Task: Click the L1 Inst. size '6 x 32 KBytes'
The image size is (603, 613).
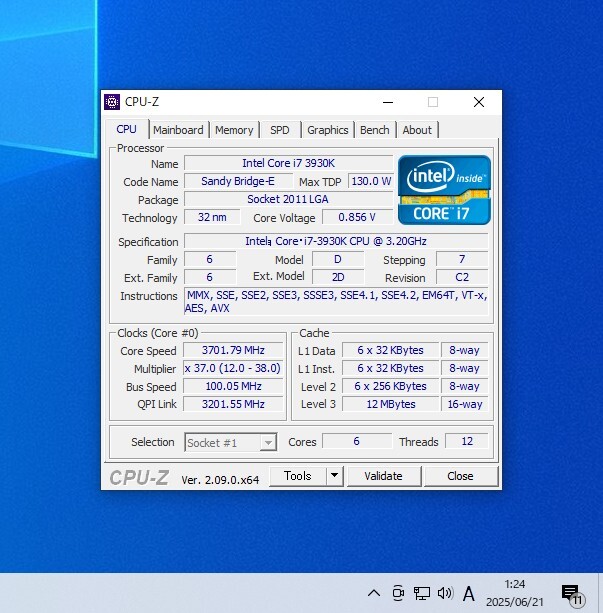Action: [390, 368]
